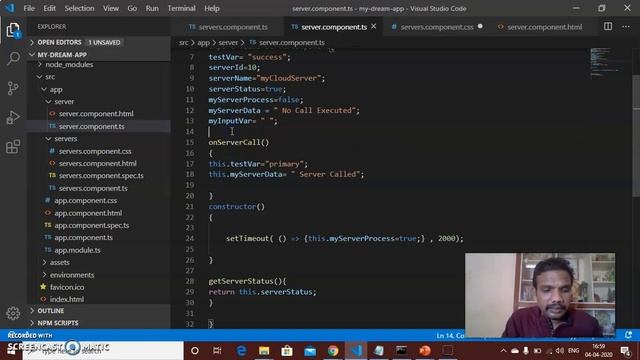Click the server breadcrumb in editor path
This screenshot has height=360, width=640.
228,42
